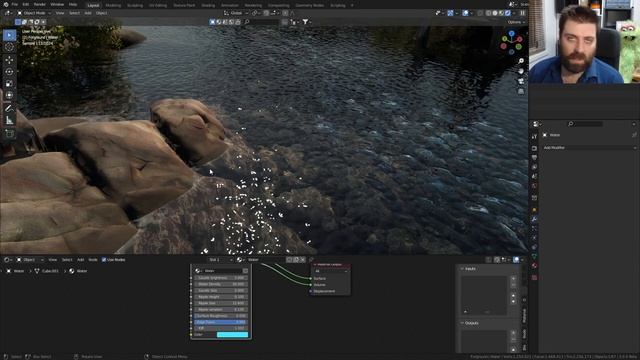Open the Add Modifier dropdown
This screenshot has width=640, height=360.
click(589, 148)
